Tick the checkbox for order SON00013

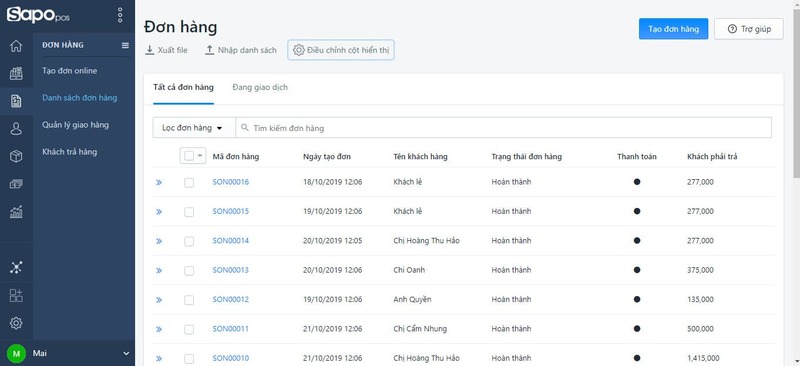(189, 271)
